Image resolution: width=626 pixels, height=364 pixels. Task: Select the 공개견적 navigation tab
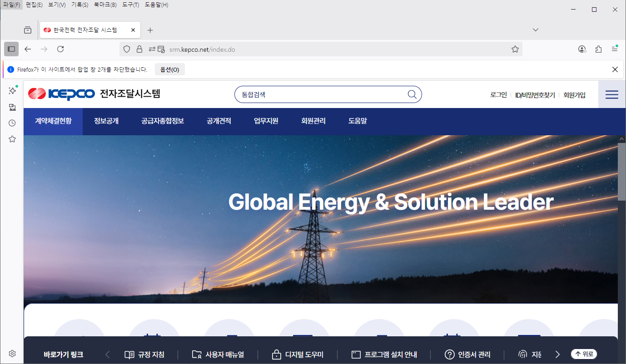pyautogui.click(x=219, y=121)
